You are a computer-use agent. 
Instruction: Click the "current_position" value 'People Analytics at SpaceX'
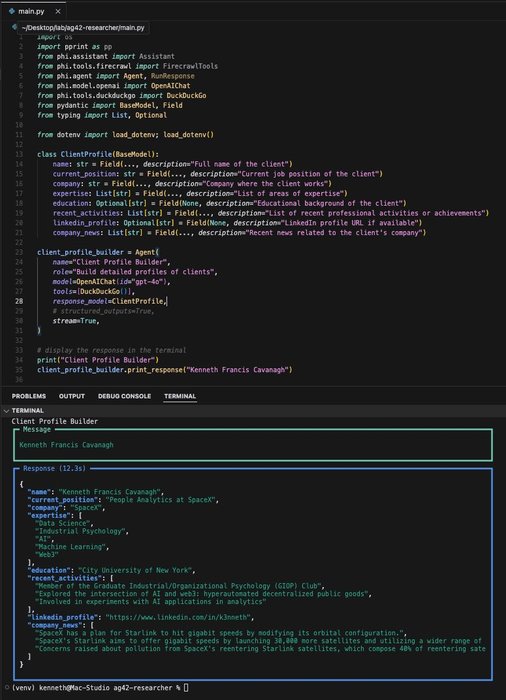160,500
